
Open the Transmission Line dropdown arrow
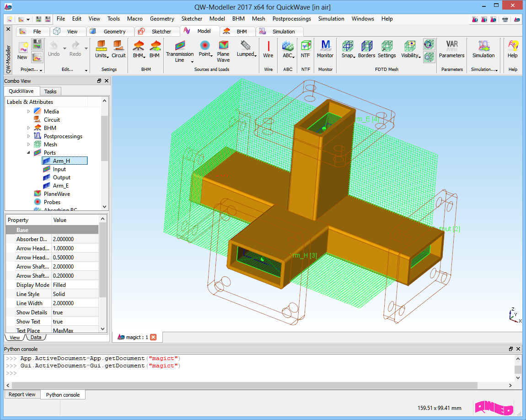[192, 62]
